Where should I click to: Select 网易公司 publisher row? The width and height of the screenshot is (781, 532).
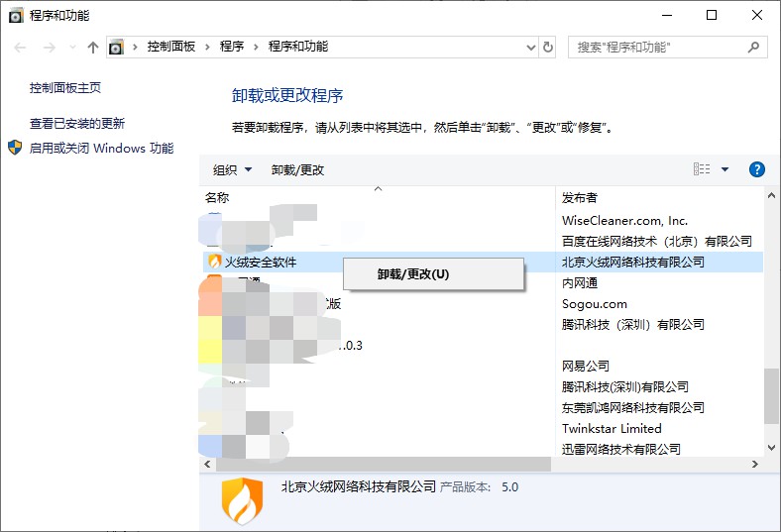pyautogui.click(x=586, y=367)
